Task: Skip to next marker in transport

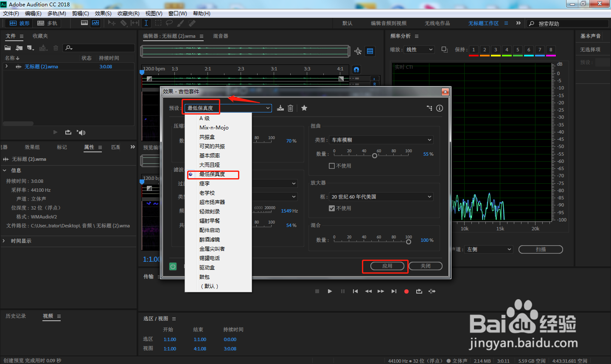Action: (x=394, y=291)
